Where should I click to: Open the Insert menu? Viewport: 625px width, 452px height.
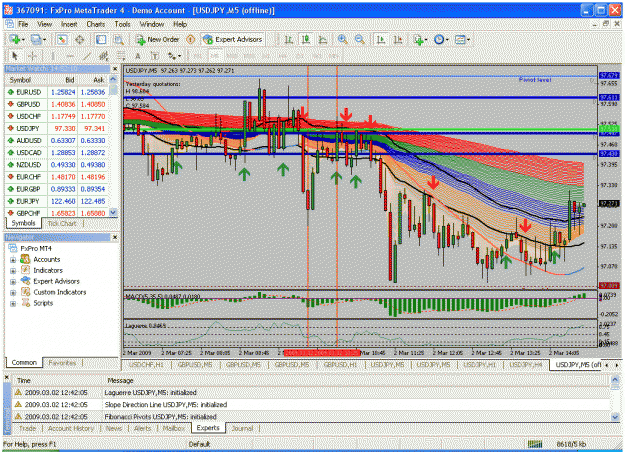[69, 24]
